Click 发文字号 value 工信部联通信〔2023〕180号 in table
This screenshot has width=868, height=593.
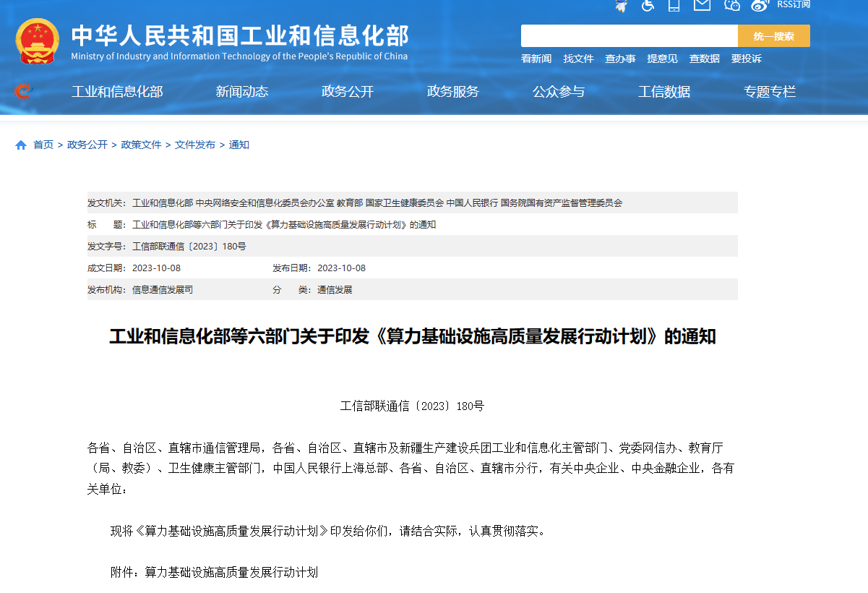pos(189,247)
